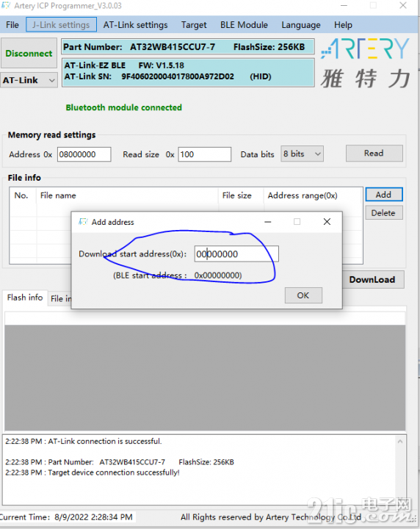The width and height of the screenshot is (420, 529).
Task: Click the No. column header
Action: [x=23, y=195]
